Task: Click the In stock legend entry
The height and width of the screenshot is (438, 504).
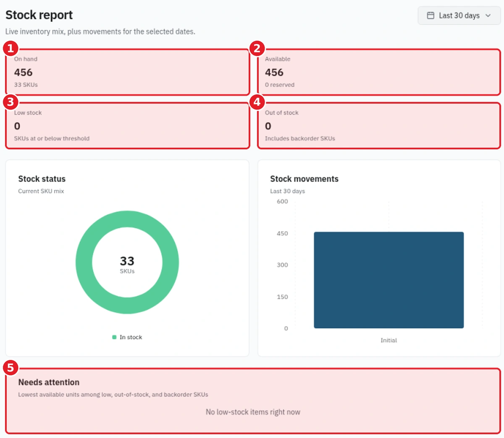Action: tap(127, 337)
